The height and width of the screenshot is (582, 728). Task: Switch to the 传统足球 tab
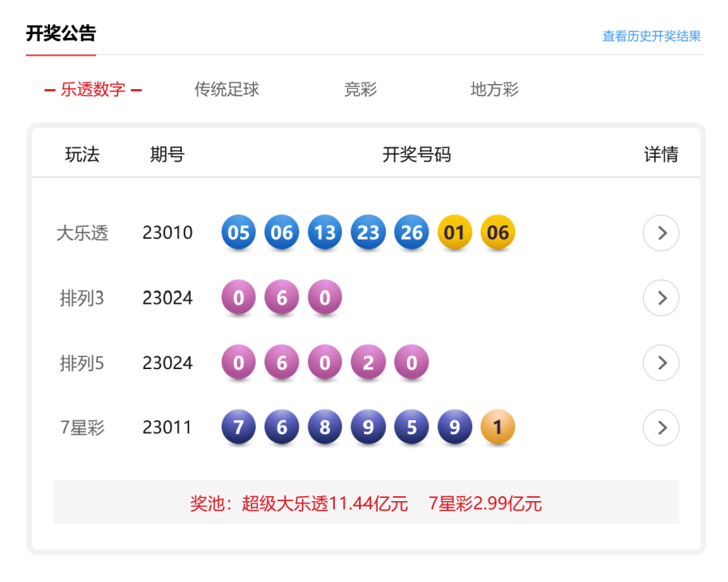tap(226, 90)
